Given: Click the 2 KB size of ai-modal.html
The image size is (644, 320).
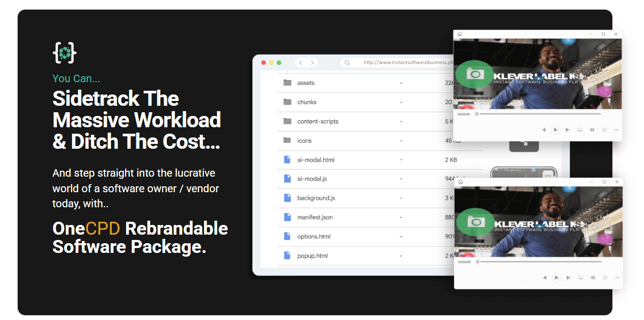Looking at the screenshot, I should coord(451,160).
